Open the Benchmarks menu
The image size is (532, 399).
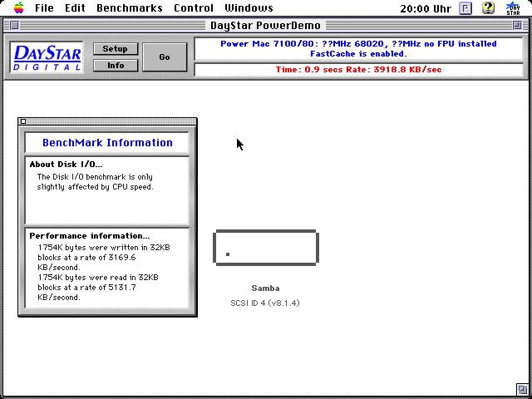tap(130, 7)
